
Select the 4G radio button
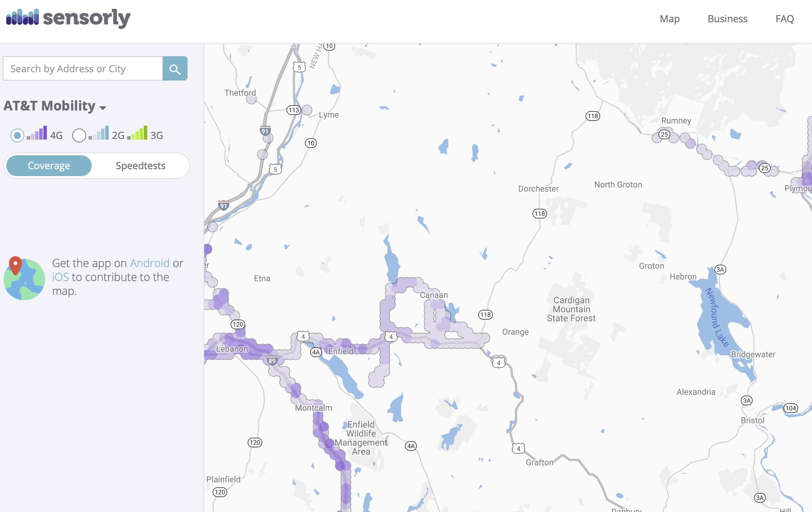point(17,135)
